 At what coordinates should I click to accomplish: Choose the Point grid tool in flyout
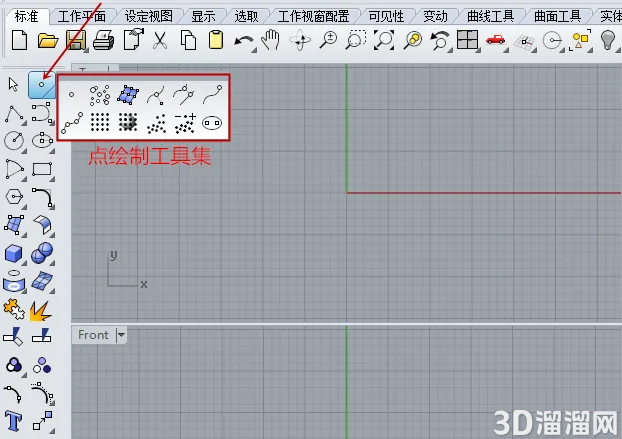pos(100,122)
